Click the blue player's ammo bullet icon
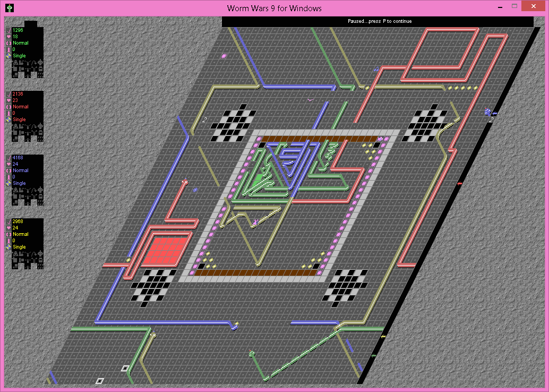The image size is (549, 392). point(8,177)
